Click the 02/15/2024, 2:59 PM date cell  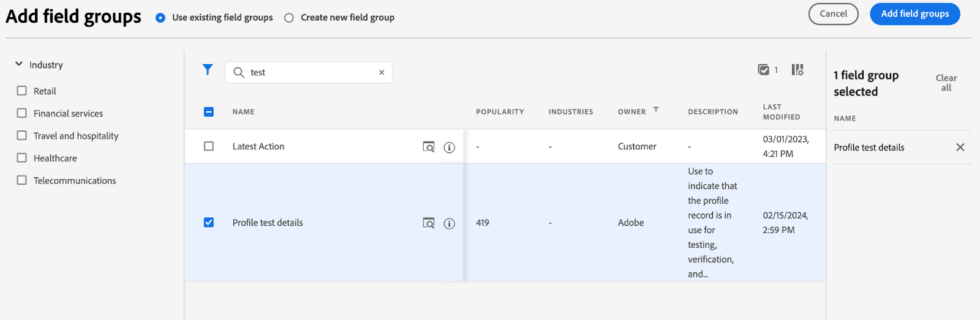click(786, 223)
